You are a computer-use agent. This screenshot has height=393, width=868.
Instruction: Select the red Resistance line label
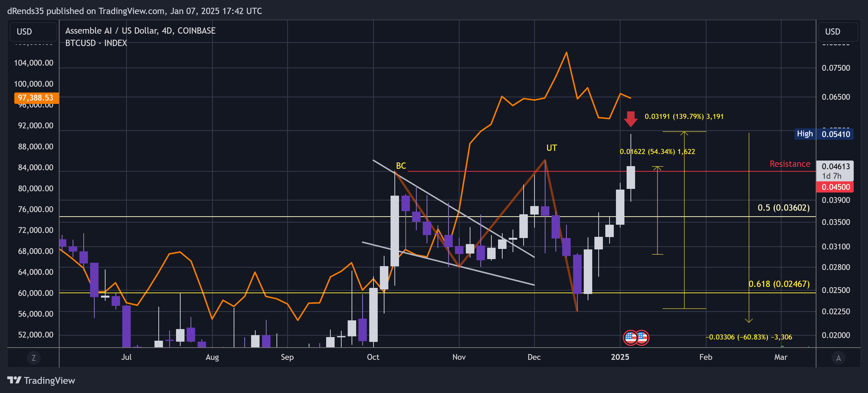[x=790, y=164]
